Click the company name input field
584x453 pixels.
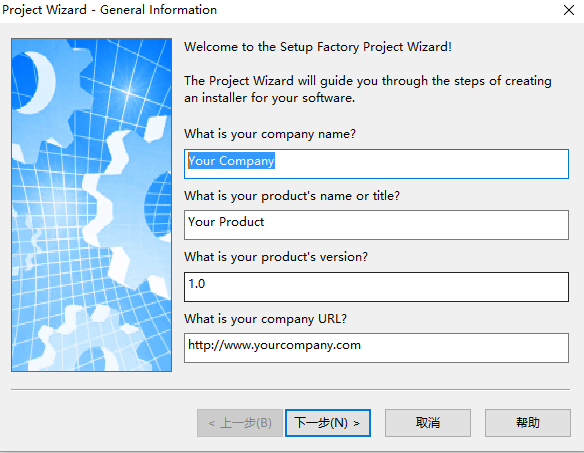click(x=376, y=164)
